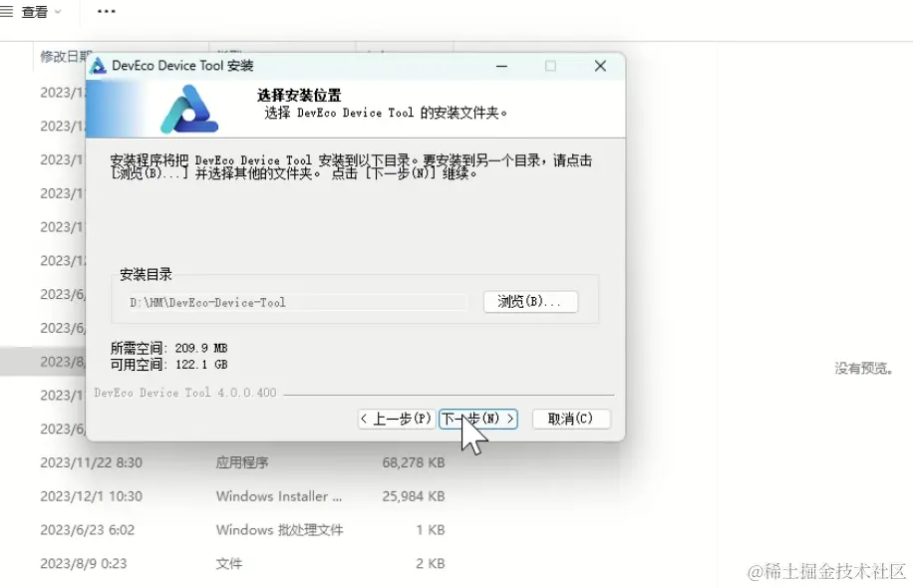Minimize the DevEco Device Tool installer
This screenshot has height=588, width=913.
pyautogui.click(x=501, y=66)
